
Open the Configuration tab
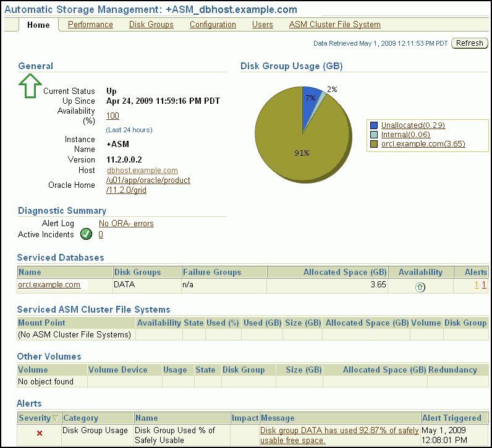pyautogui.click(x=213, y=25)
